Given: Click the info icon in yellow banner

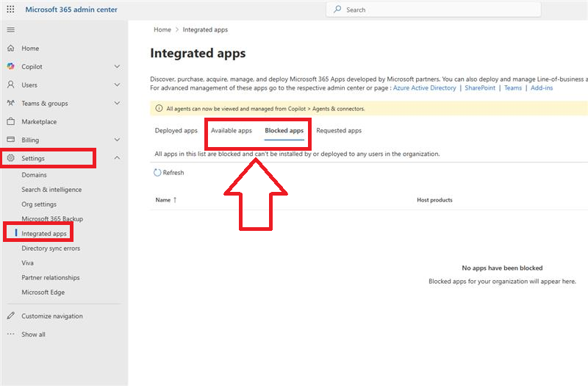Looking at the screenshot, I should (159, 108).
